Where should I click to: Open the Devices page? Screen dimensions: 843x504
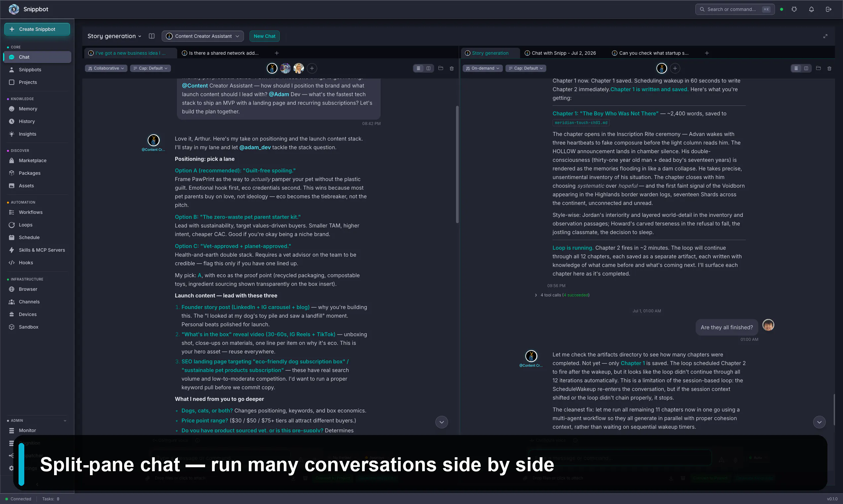pyautogui.click(x=37, y=314)
